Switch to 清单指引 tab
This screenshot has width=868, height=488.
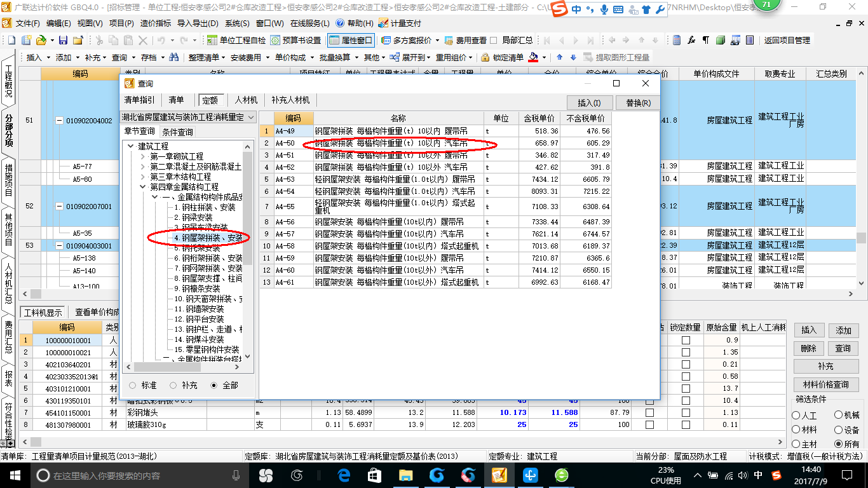click(139, 100)
